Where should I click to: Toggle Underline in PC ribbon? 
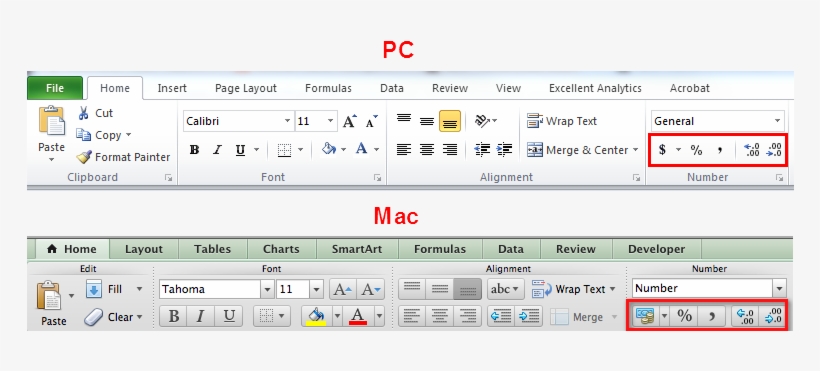click(240, 150)
